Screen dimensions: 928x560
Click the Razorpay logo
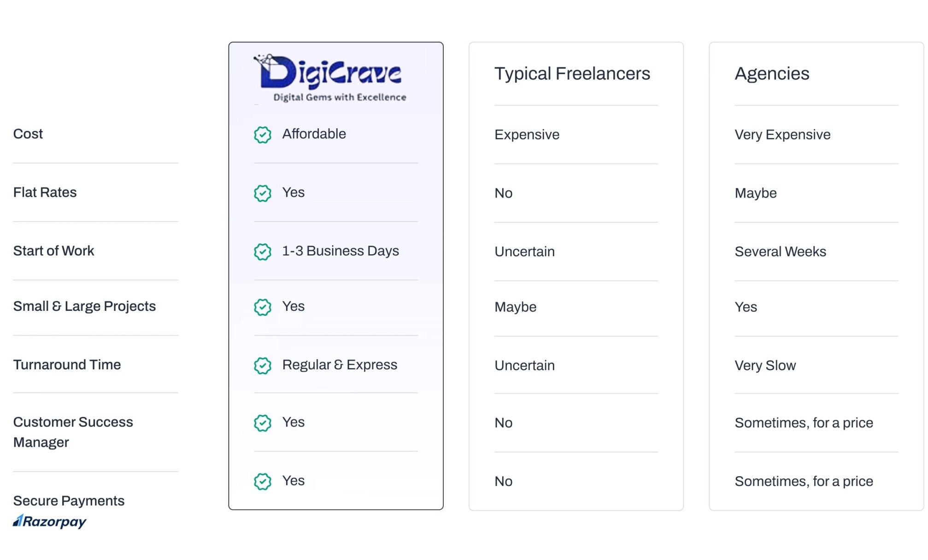tap(50, 521)
